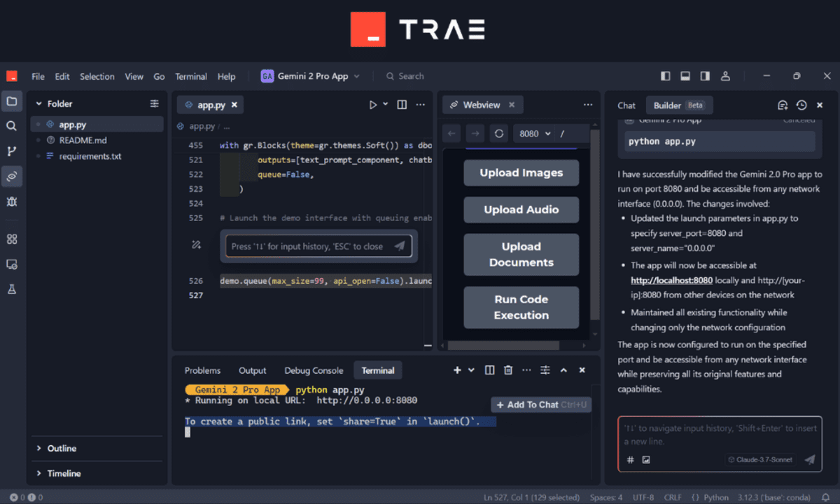Open the localhost:8080 link
The image size is (840, 504).
[x=671, y=280]
